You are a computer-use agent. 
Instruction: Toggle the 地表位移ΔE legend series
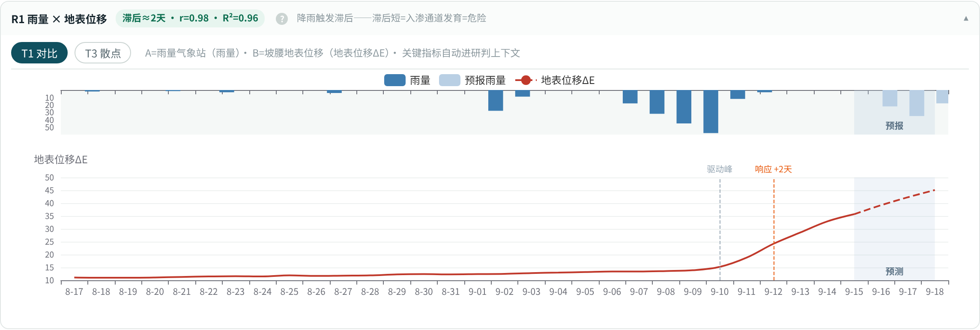click(555, 80)
